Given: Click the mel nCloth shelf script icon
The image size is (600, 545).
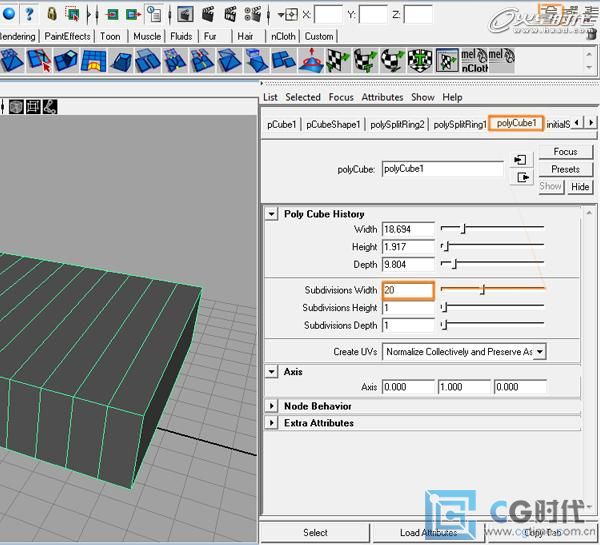Looking at the screenshot, I should point(474,60).
